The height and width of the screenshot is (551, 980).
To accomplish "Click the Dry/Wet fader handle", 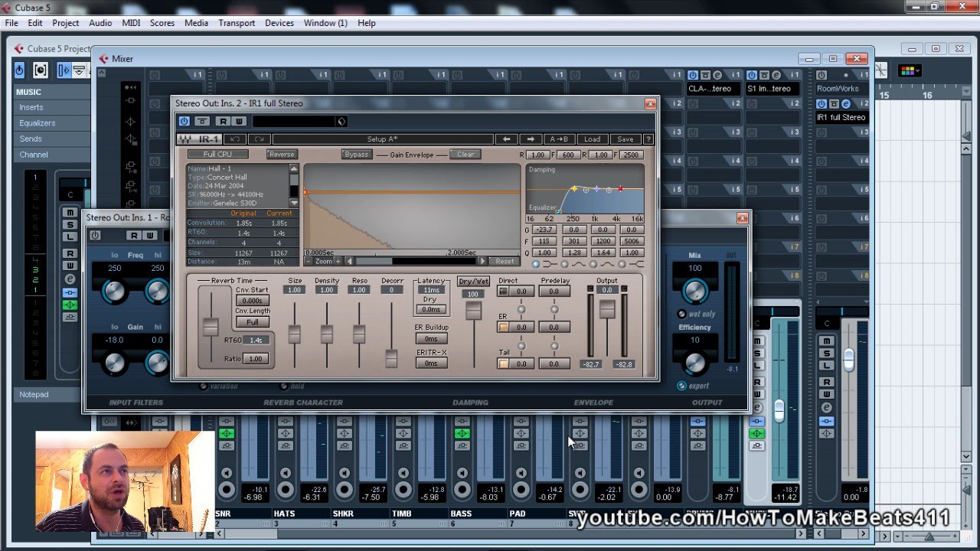I will click(x=474, y=310).
